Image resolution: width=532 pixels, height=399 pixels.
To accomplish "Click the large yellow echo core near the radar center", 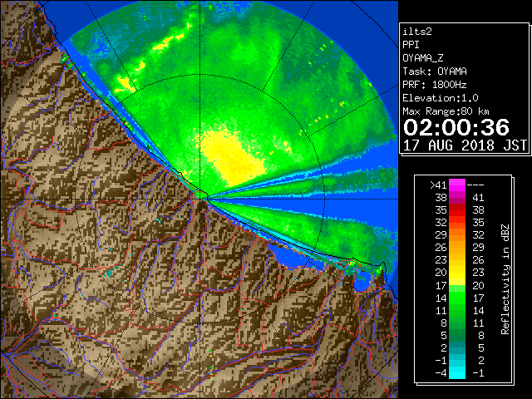I will 231,156.
